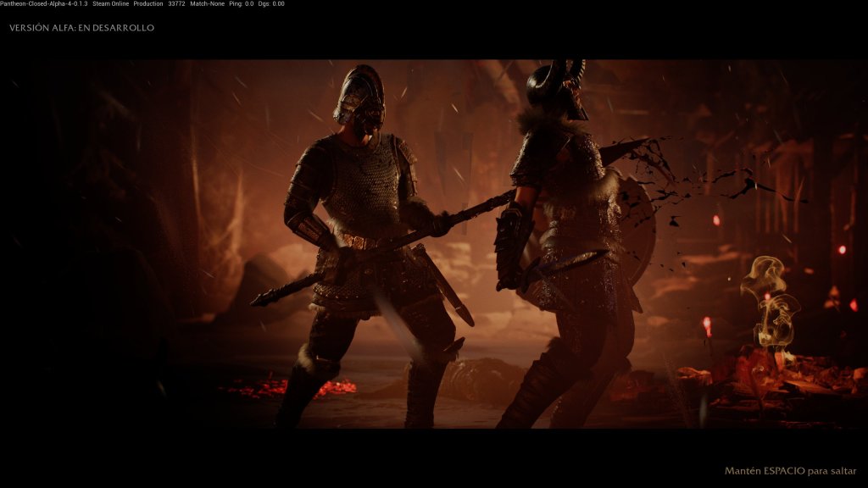
Task: Click the Pantheon-Closed-Alpha-4-0.1.3 build text
Action: [43, 4]
